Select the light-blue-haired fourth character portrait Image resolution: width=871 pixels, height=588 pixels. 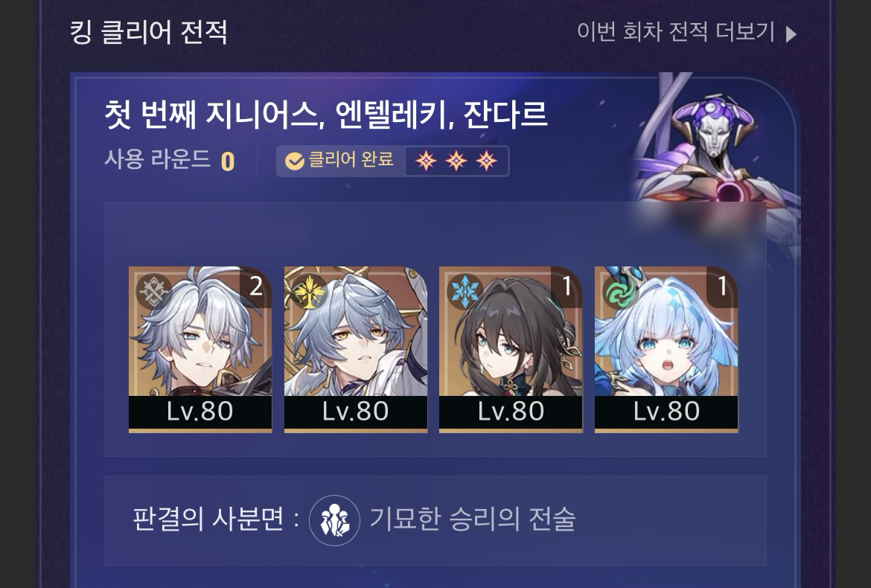click(666, 349)
